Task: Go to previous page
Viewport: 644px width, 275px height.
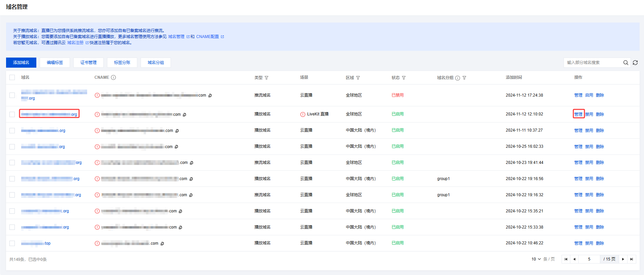Action: (x=574, y=259)
